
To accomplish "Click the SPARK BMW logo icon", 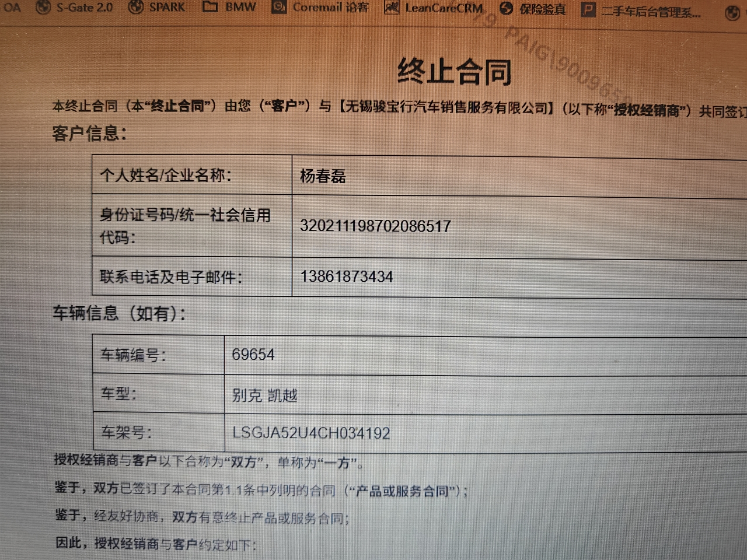I will pos(135,8).
